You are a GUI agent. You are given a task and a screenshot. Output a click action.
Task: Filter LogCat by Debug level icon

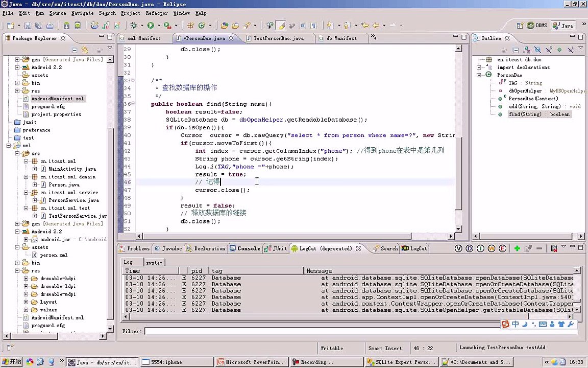tap(469, 248)
